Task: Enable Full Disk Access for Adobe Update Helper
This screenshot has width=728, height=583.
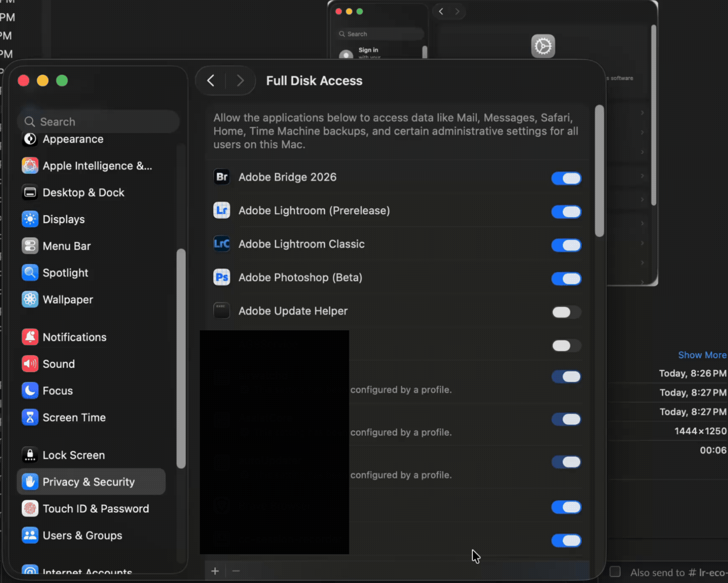Action: point(566,312)
